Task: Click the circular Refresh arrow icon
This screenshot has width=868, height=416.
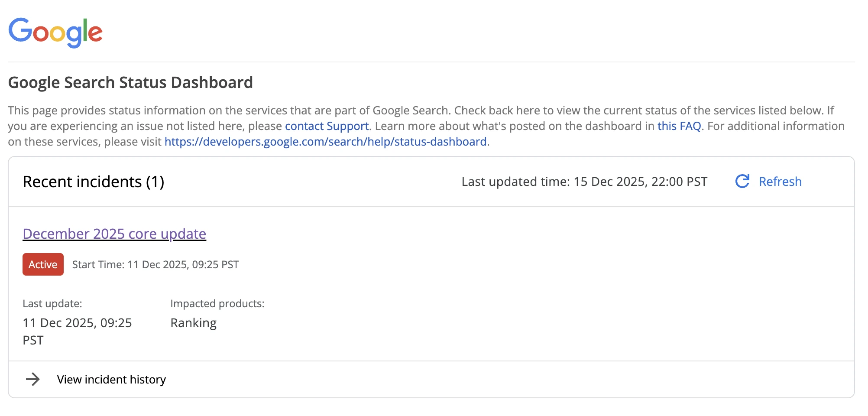Action: click(x=742, y=182)
